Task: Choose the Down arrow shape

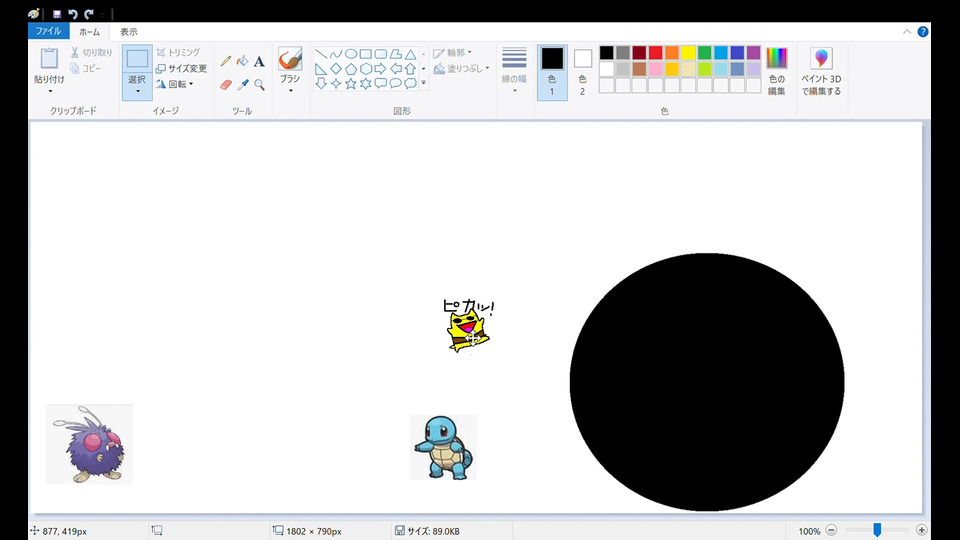Action: (x=321, y=83)
